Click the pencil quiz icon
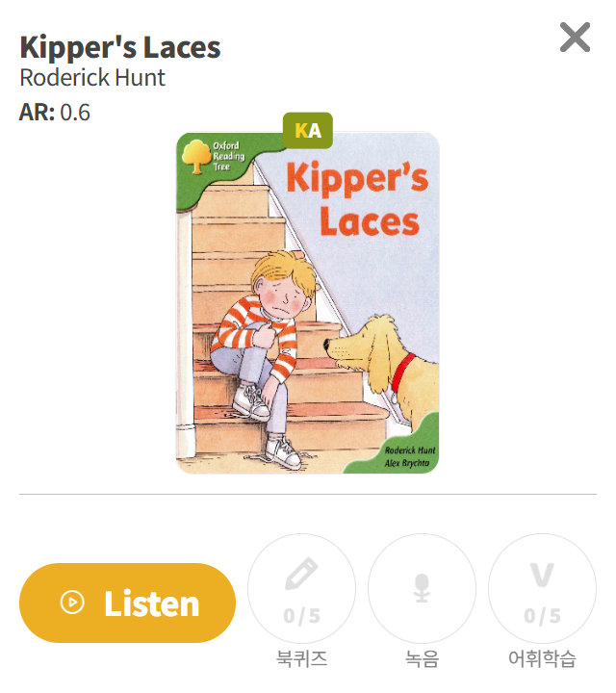Image resolution: width=616 pixels, height=693 pixels. [301, 574]
